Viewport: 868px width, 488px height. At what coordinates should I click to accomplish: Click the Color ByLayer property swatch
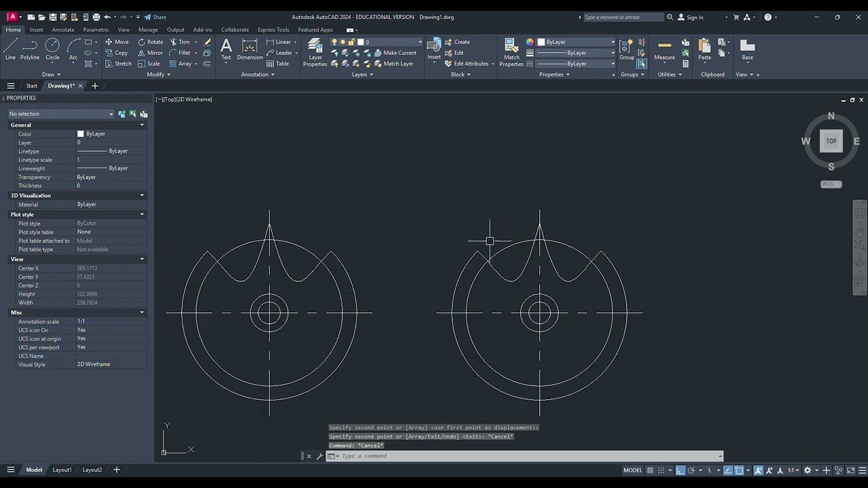pos(80,134)
